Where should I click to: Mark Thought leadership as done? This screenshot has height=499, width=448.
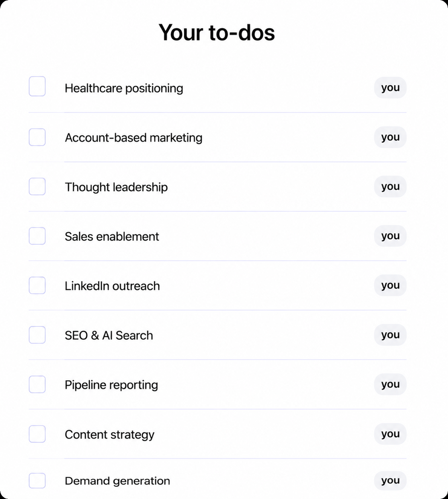click(x=37, y=186)
